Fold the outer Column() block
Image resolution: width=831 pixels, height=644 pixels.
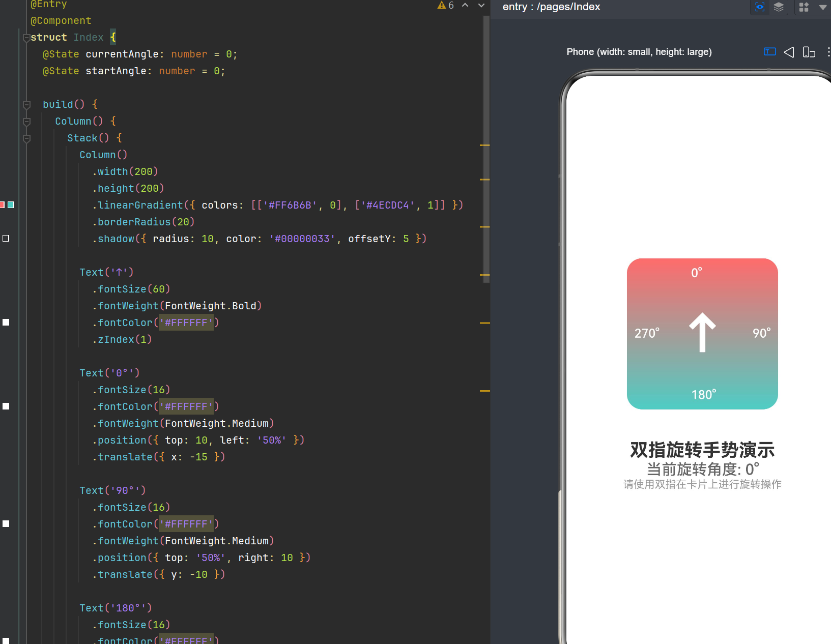[27, 122]
